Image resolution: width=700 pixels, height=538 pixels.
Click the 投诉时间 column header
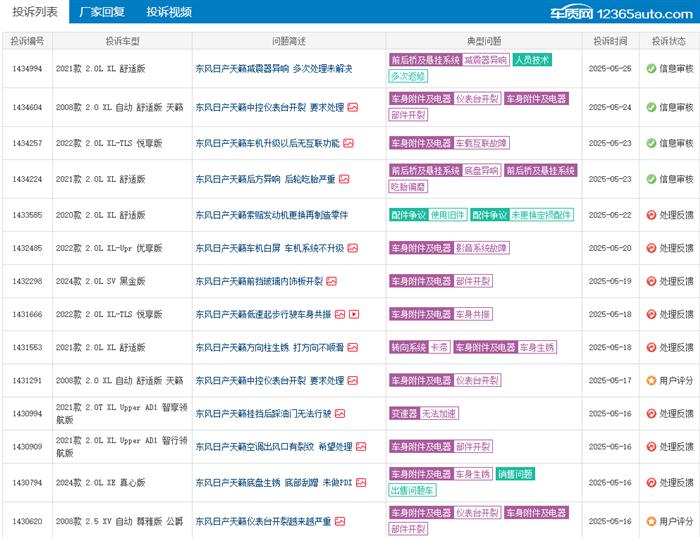[x=610, y=41]
